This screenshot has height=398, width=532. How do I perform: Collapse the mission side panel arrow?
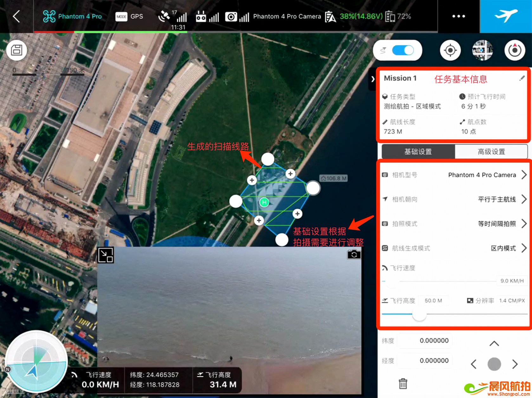[x=373, y=79]
